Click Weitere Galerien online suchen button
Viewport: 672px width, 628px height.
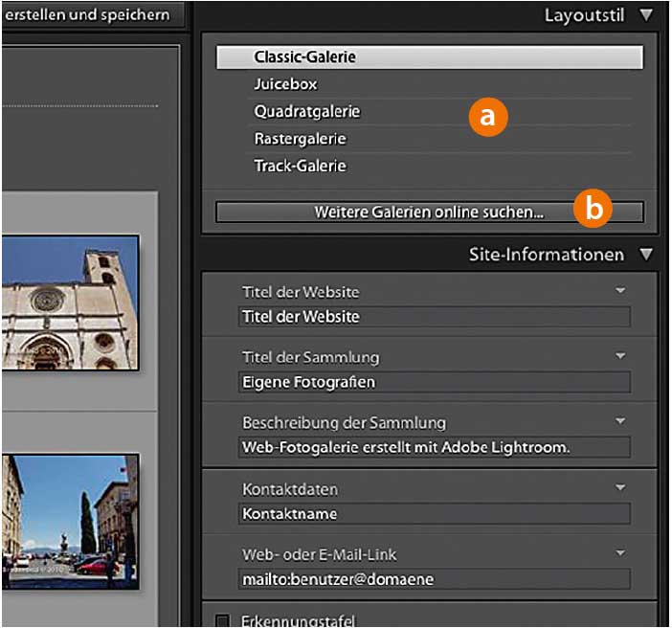pyautogui.click(x=430, y=212)
